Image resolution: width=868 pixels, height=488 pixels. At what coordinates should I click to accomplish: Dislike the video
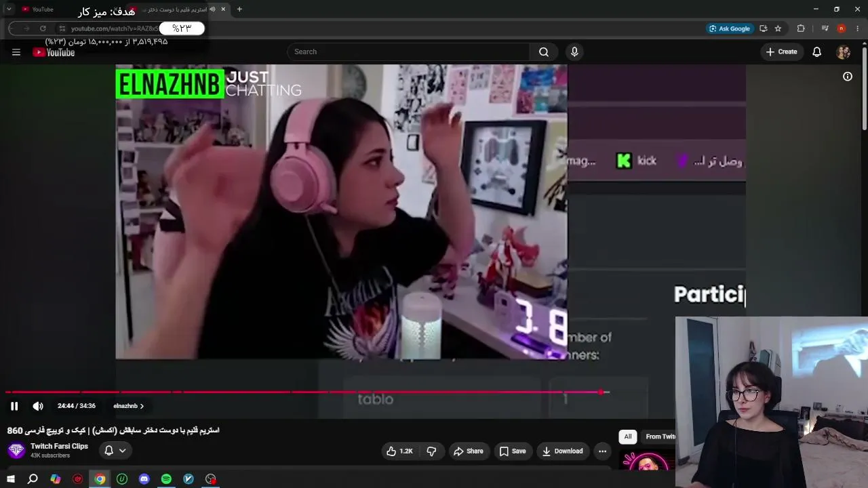point(431,451)
